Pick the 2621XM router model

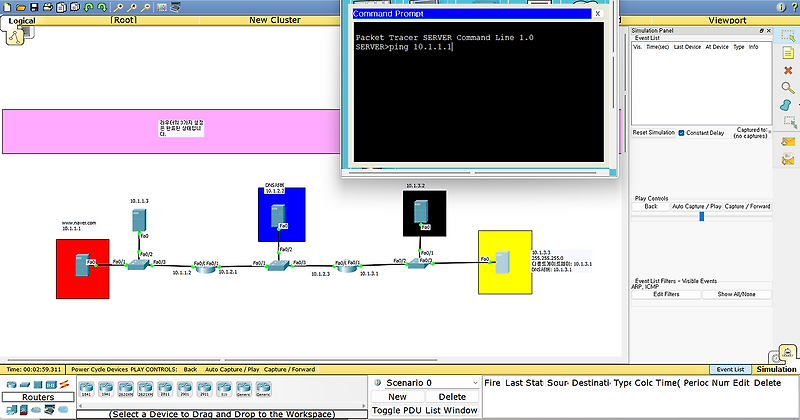coord(145,389)
